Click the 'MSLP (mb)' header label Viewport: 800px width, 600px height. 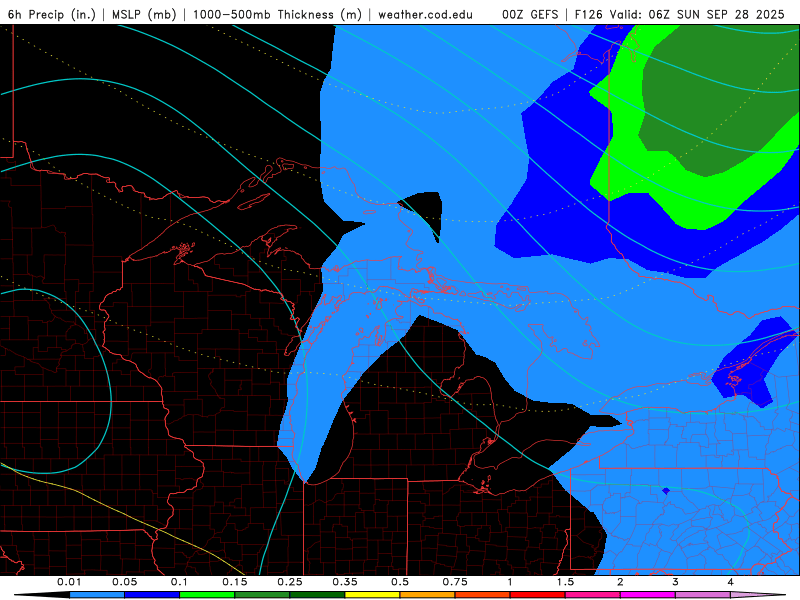[x=144, y=14]
